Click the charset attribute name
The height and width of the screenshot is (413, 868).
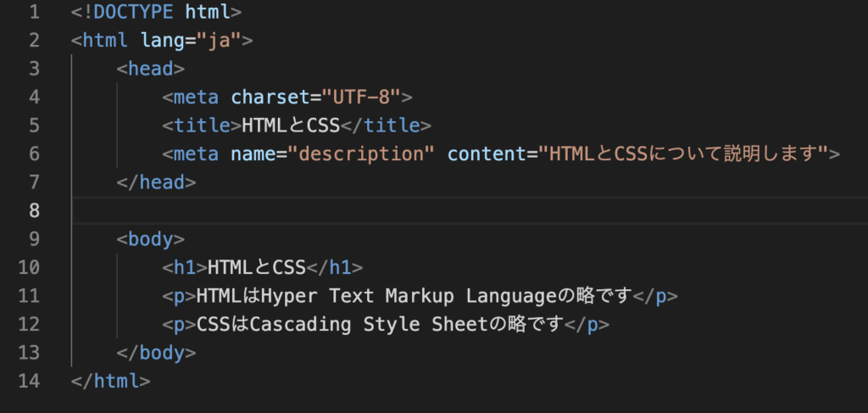pos(266,98)
